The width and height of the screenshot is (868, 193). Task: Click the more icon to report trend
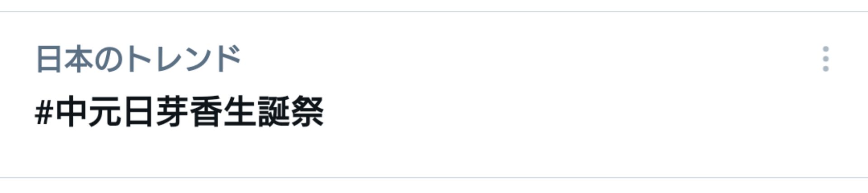tap(826, 59)
